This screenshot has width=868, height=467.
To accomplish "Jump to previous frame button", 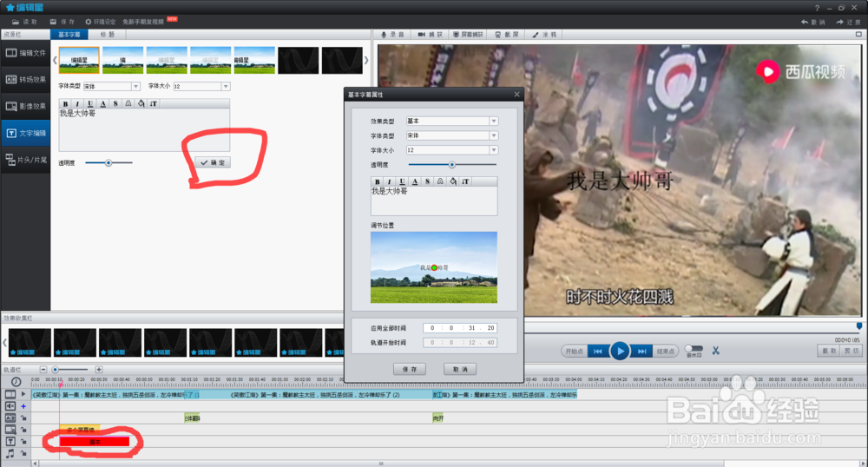I will pos(598,352).
